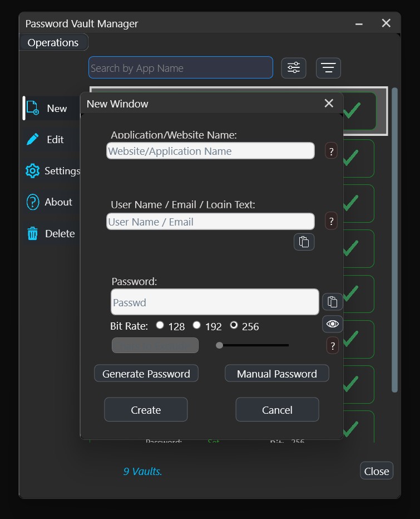420x519 pixels.
Task: Minimize the Password Vault Manager window
Action: click(359, 24)
